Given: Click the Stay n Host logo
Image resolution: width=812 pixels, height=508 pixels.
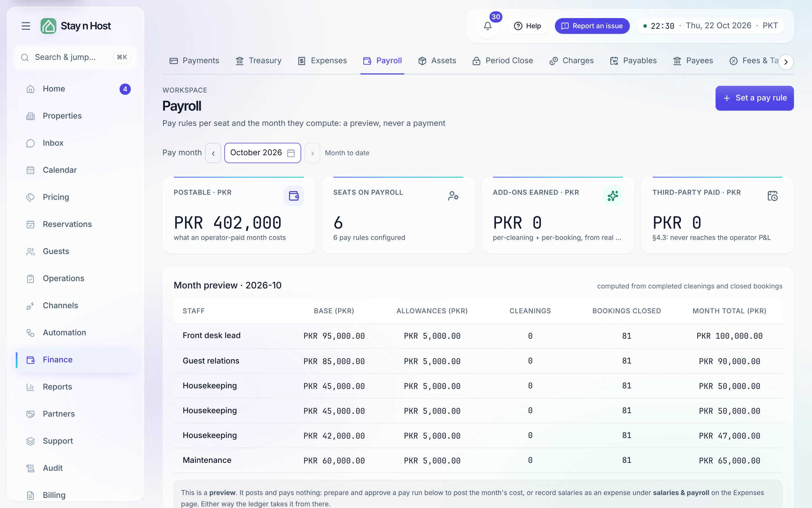Looking at the screenshot, I should 76,26.
